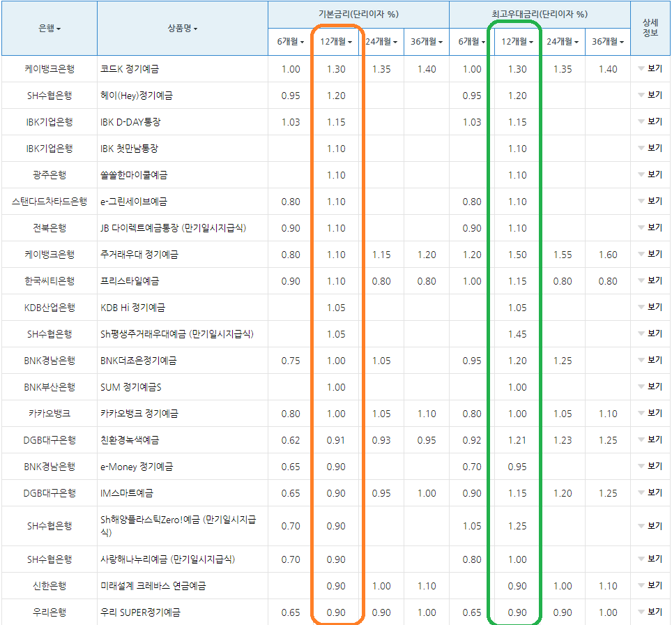The width and height of the screenshot is (672, 625).
Task: Sort by 기본금리 24개월 column header
Action: pyautogui.click(x=381, y=42)
